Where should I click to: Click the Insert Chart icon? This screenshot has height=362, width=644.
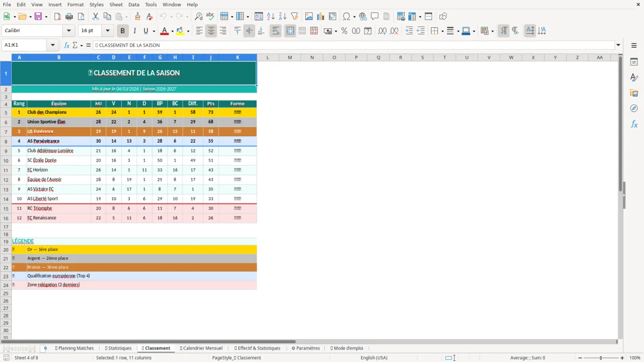pos(320,17)
